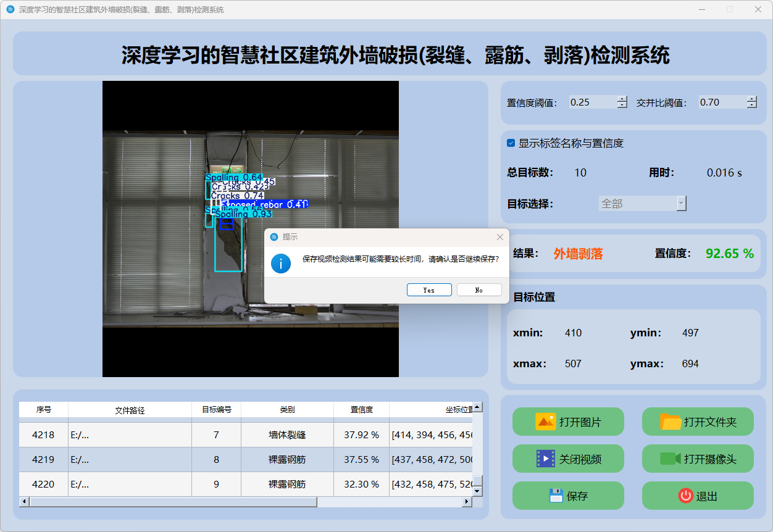Viewport: 773px width, 532px height.
Task: Click the floppy disk save icon
Action: coord(556,496)
